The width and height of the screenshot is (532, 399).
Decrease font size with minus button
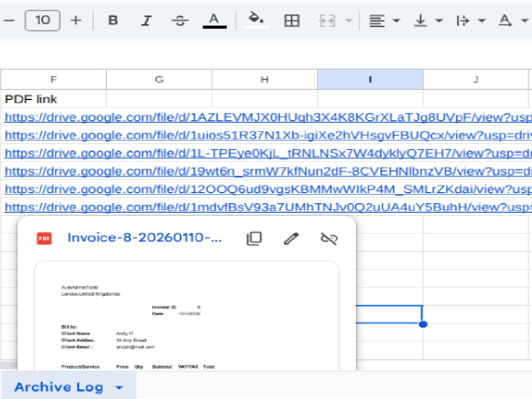9,20
